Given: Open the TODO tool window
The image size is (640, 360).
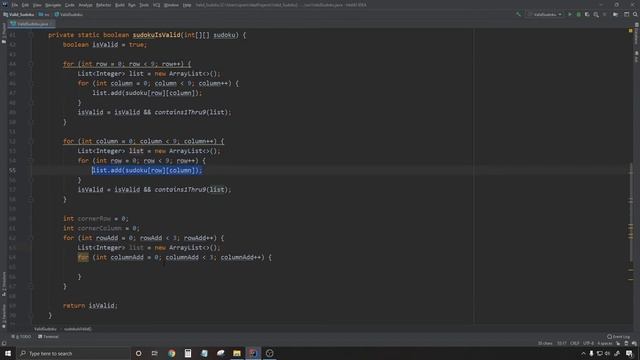Looking at the screenshot, I should [22, 337].
